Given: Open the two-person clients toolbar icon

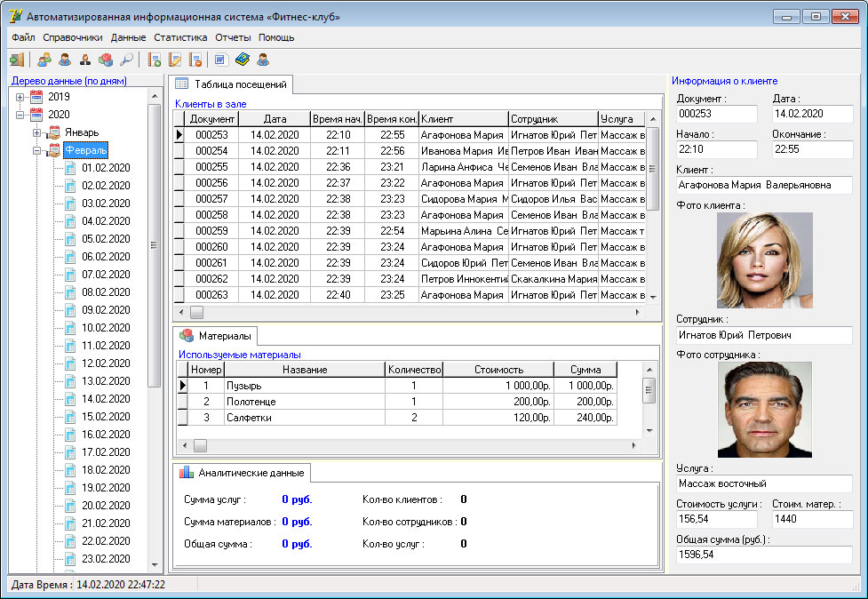Looking at the screenshot, I should (44, 60).
